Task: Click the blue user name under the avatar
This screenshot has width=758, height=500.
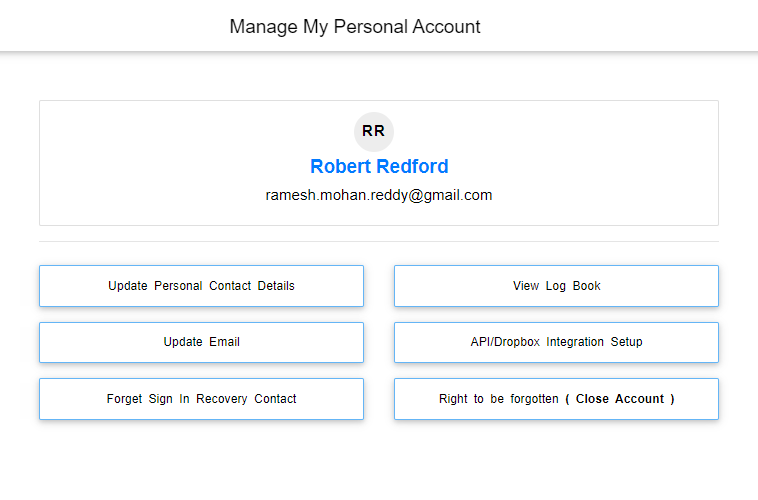Action: click(379, 167)
